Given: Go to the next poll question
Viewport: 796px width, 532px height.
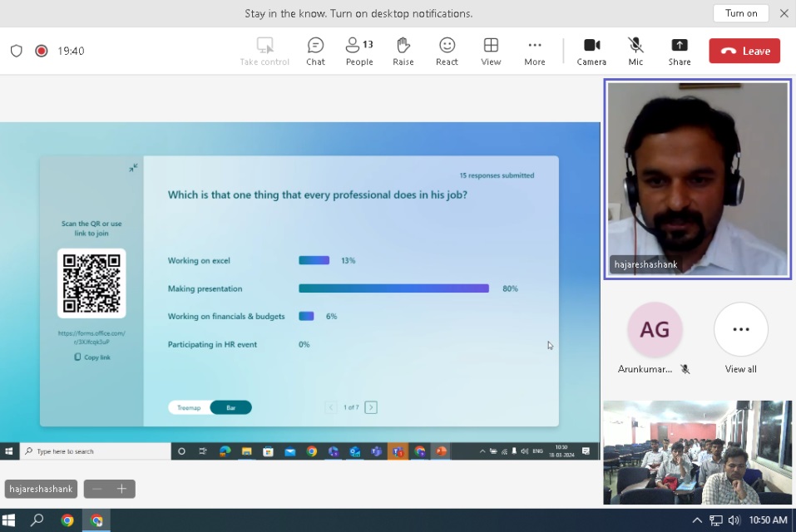Looking at the screenshot, I should coord(371,407).
